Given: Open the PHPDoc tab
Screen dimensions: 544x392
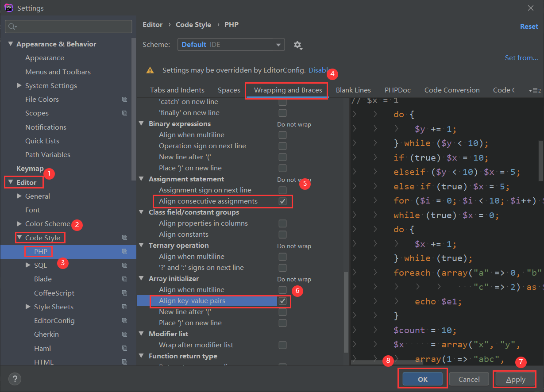Looking at the screenshot, I should pos(397,90).
